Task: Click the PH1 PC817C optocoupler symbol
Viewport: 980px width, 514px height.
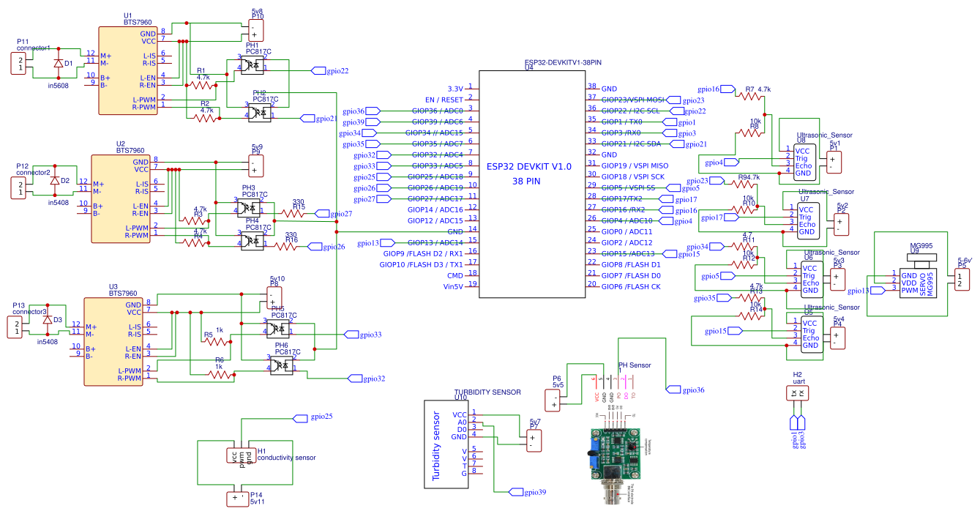Action: 253,64
